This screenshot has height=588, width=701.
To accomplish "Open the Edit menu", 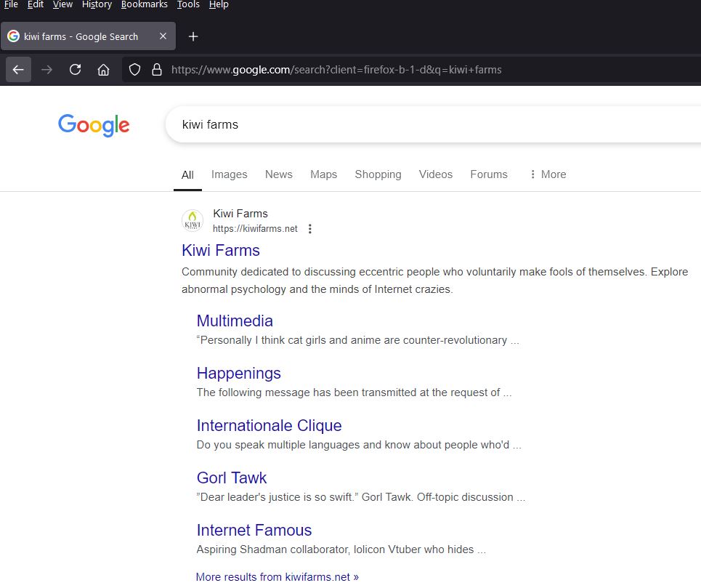I will click(36, 4).
